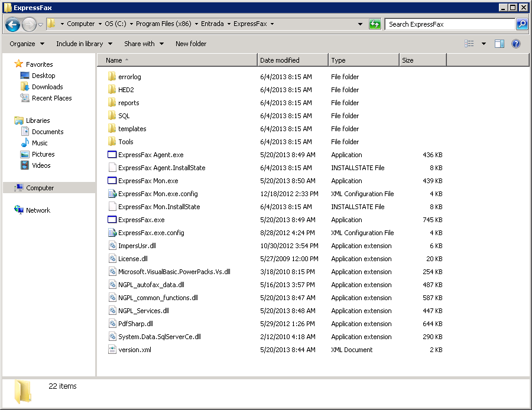Select ExpressFax Mon.exe.config file icon
Viewport: 532px width, 410px height.
pyautogui.click(x=112, y=194)
